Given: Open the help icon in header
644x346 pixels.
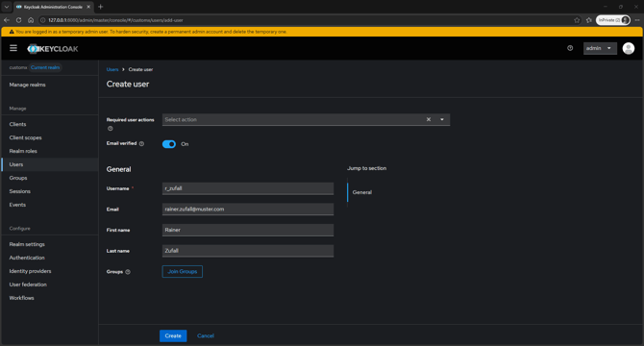Looking at the screenshot, I should [x=570, y=48].
